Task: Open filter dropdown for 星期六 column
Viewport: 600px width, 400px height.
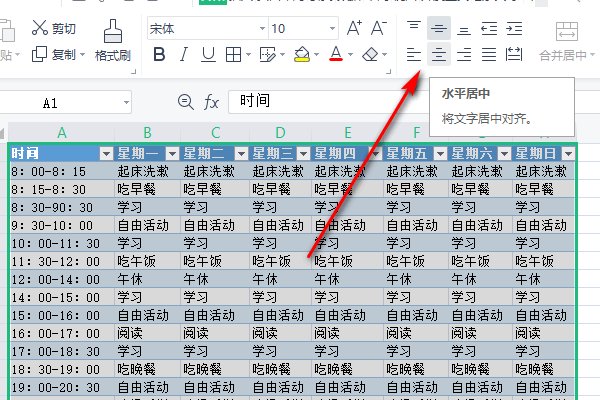Action: tap(504, 153)
